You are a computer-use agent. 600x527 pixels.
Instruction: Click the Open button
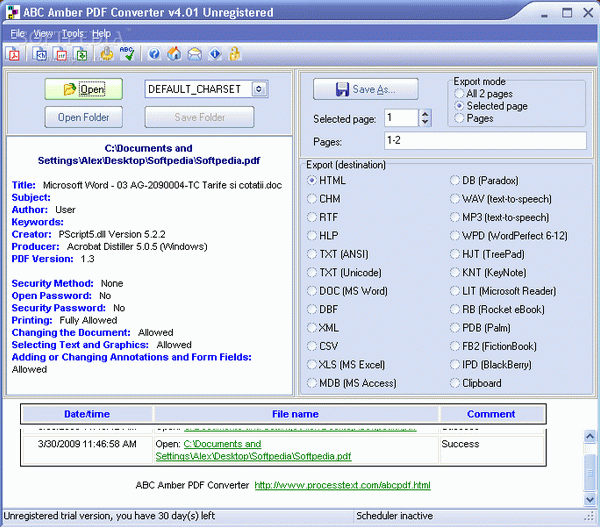pos(84,89)
